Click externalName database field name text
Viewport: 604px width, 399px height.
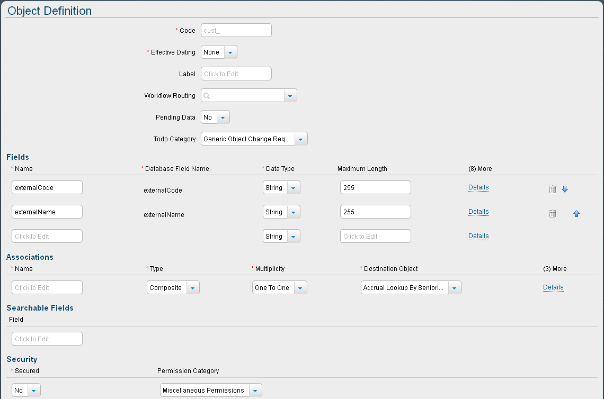coord(164,215)
